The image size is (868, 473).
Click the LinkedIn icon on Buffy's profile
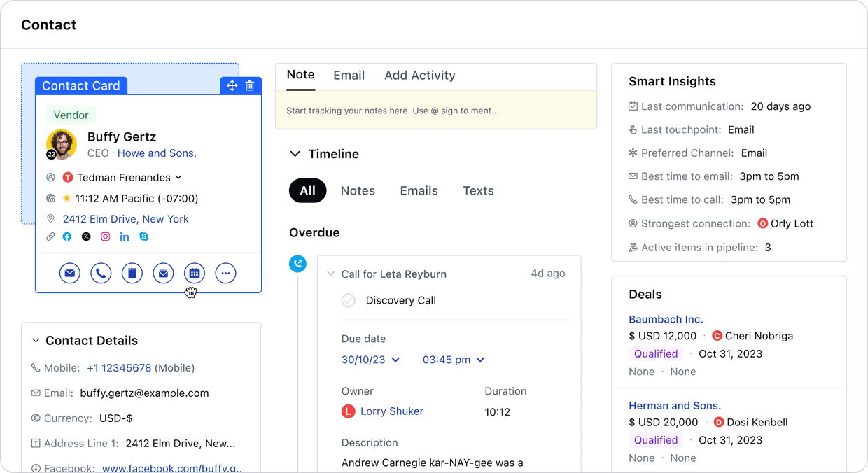[x=125, y=236]
